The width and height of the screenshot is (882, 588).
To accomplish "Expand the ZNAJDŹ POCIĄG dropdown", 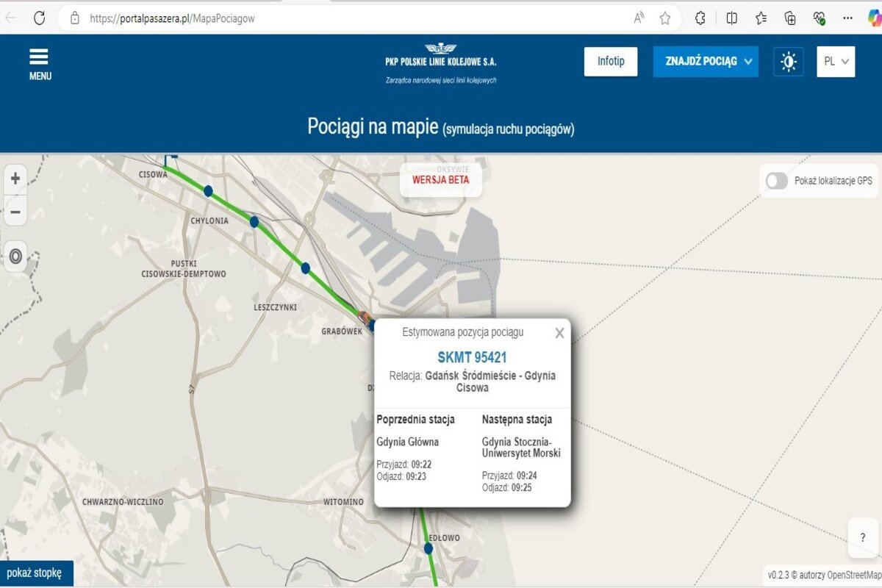I will 706,62.
